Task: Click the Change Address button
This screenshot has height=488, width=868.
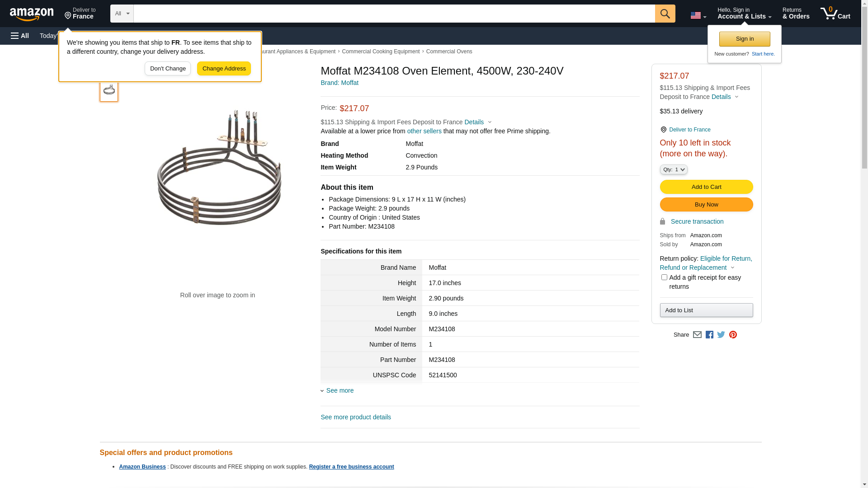Action: point(224,69)
